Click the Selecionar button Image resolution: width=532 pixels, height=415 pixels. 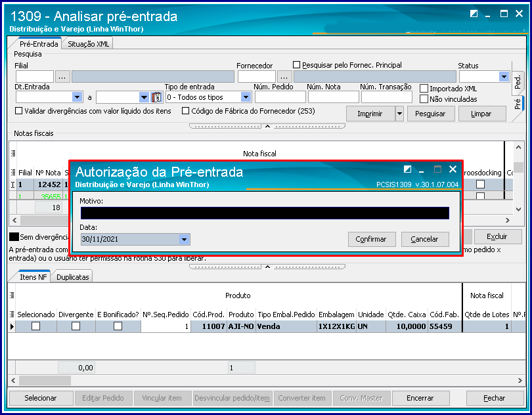[41, 398]
